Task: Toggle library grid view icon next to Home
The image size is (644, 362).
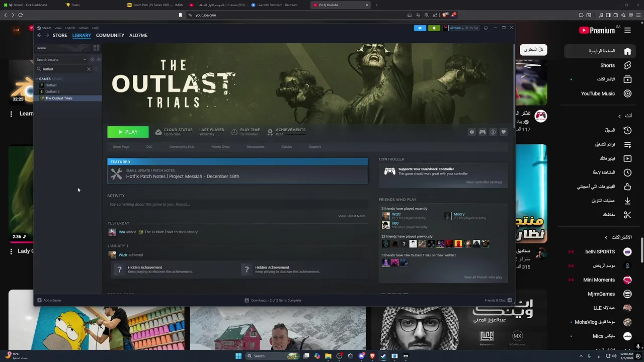Action: 96,48
